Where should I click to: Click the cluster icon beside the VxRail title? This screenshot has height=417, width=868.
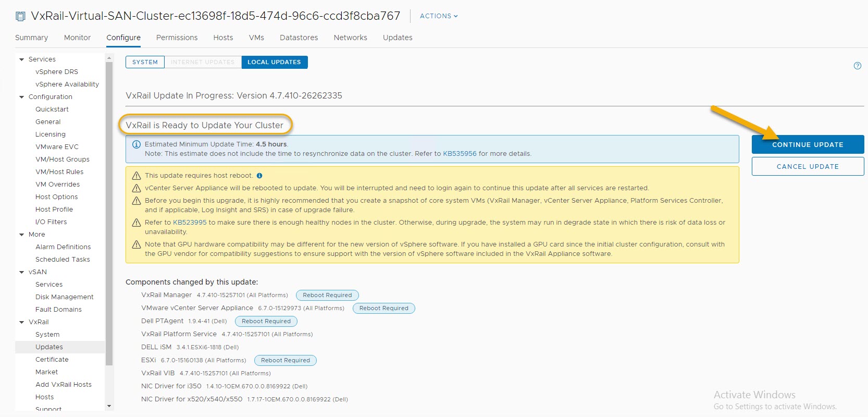point(20,16)
